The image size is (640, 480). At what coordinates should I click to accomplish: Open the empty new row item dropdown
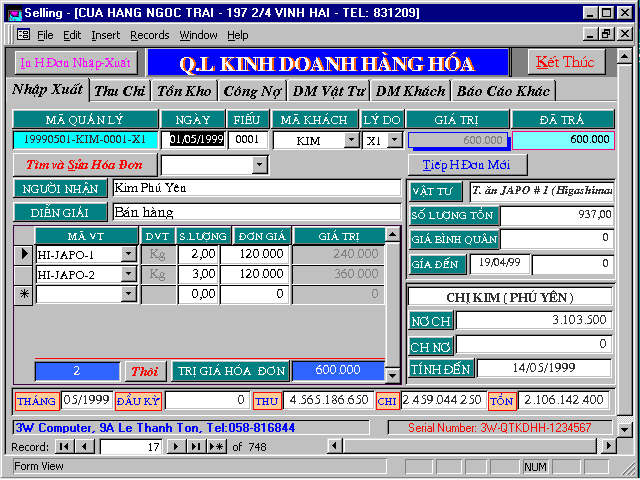point(129,294)
